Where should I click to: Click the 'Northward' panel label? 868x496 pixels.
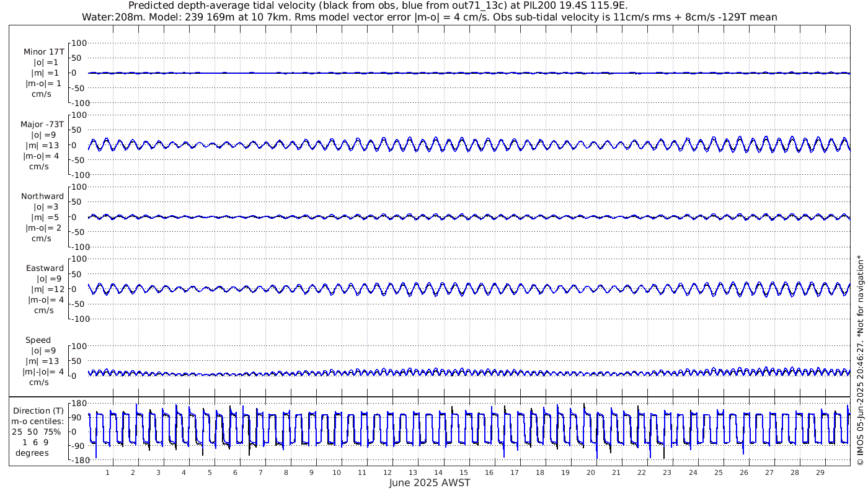pos(43,197)
